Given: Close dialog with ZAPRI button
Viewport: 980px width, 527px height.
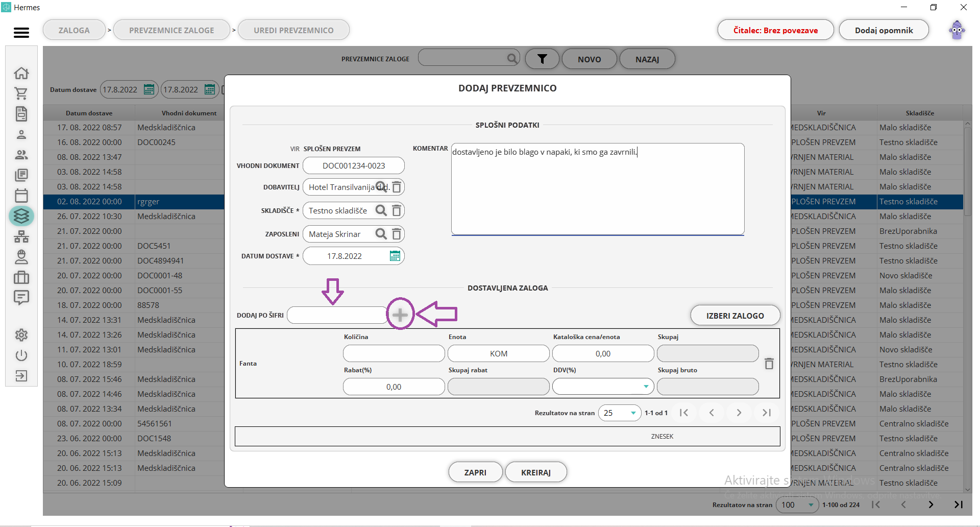Looking at the screenshot, I should click(x=475, y=472).
